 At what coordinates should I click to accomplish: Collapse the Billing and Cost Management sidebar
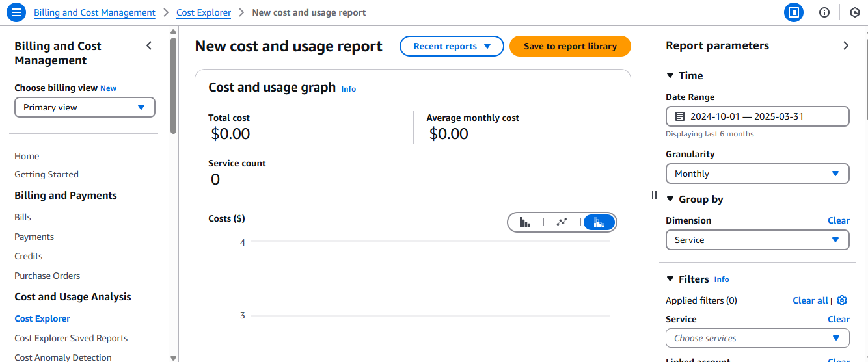(x=149, y=45)
